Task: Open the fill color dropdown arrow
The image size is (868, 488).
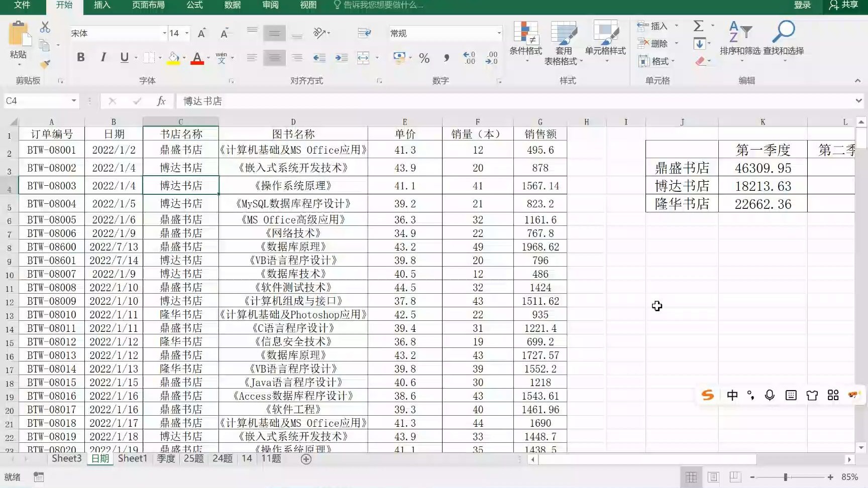Action: tap(184, 58)
